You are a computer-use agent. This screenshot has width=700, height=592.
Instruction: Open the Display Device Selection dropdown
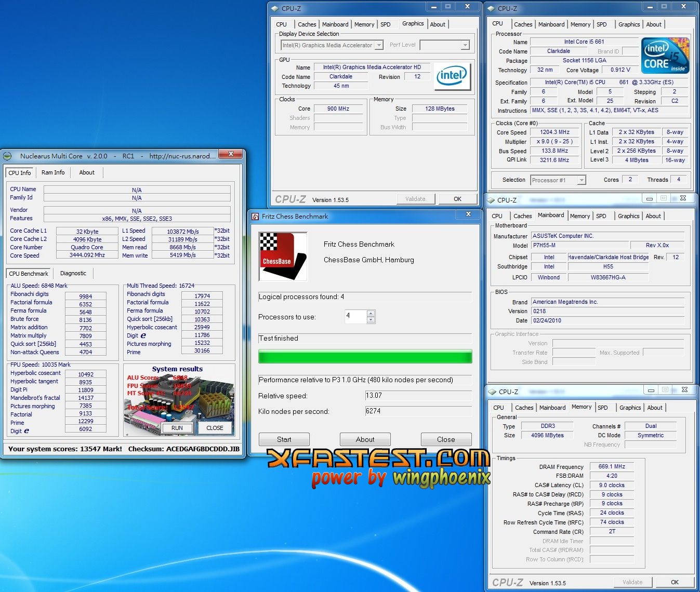coord(379,45)
